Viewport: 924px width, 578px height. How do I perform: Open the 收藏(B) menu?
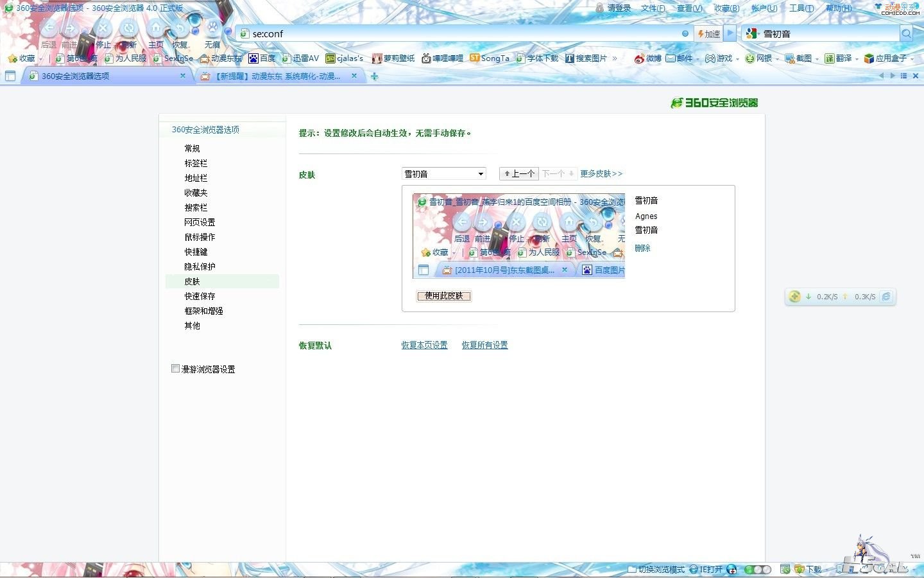727,8
